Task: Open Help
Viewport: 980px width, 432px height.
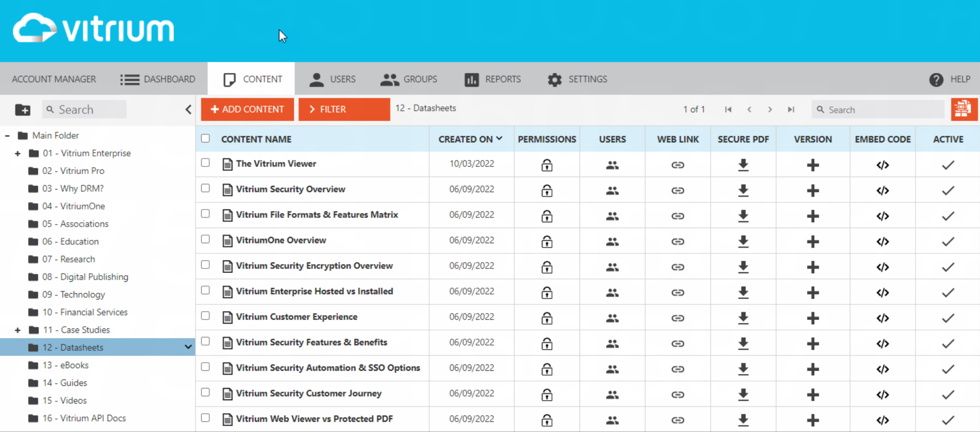Action: click(950, 79)
